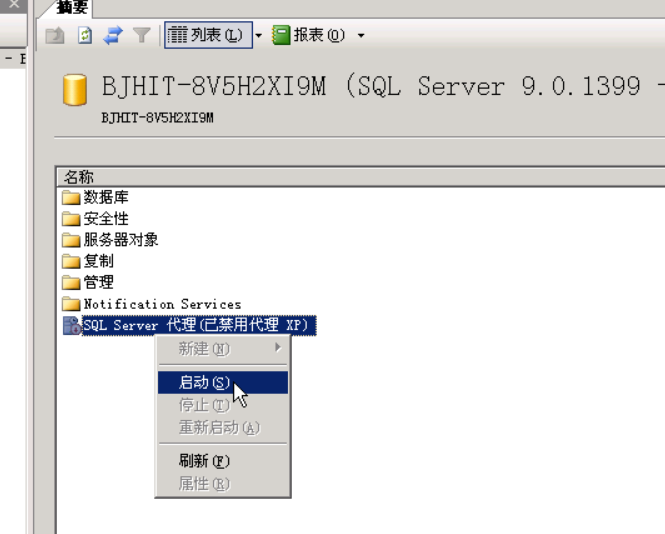Select the 复制 list entry text
This screenshot has width=665, height=534.
(98, 261)
